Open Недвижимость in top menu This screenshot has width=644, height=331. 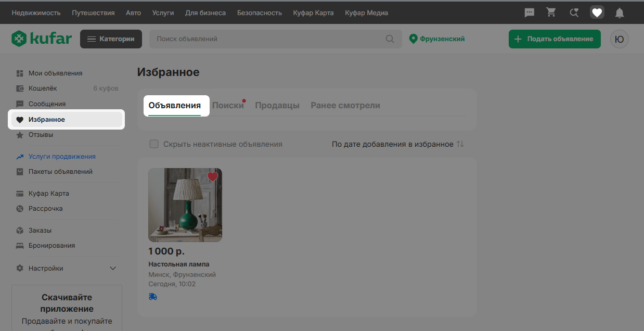coord(36,12)
